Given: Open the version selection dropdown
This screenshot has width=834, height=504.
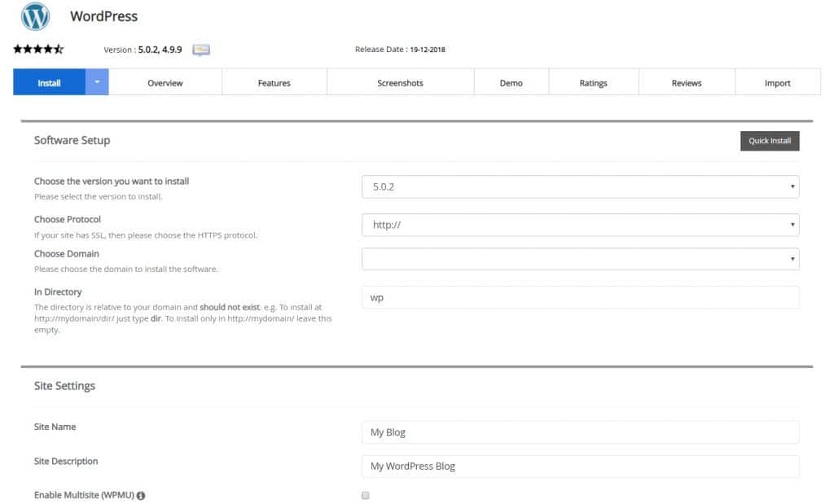Looking at the screenshot, I should 580,186.
